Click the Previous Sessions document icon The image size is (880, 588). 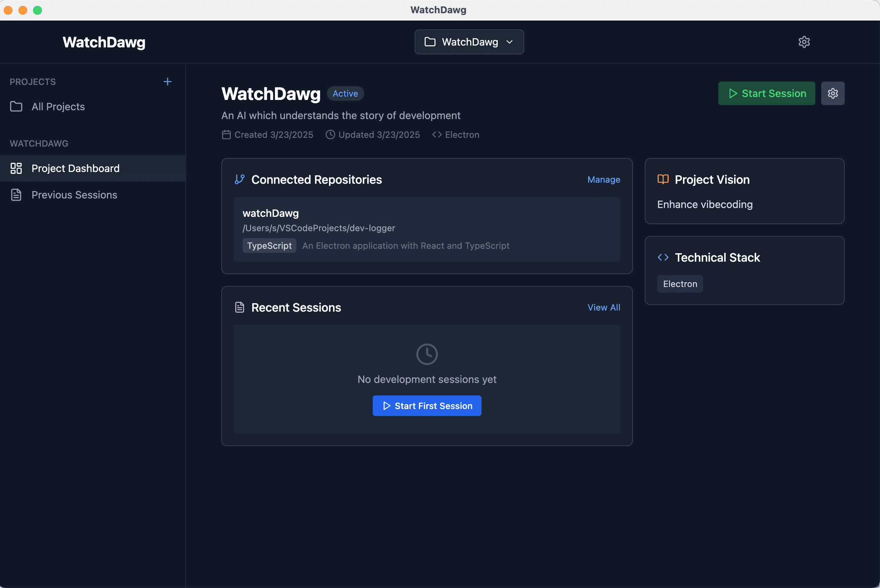click(x=16, y=195)
